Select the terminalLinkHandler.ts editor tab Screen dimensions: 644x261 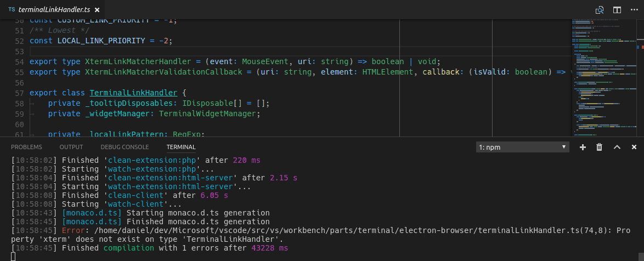click(x=53, y=10)
